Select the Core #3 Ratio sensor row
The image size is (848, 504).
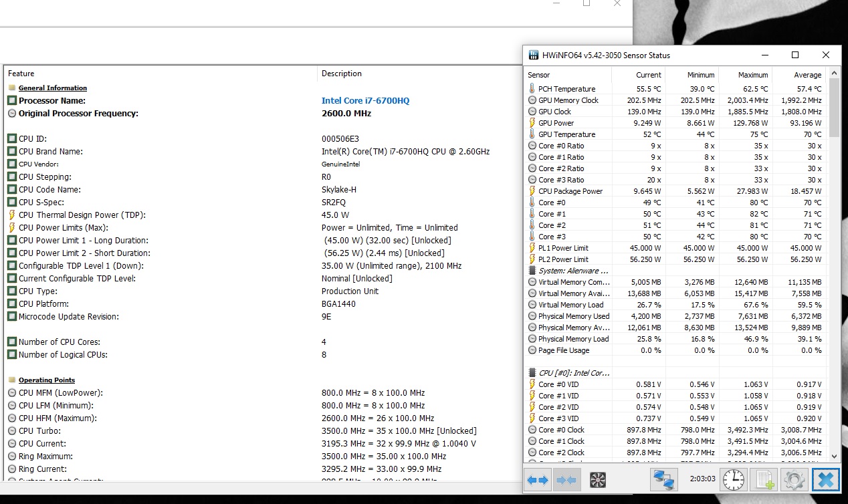tap(675, 180)
